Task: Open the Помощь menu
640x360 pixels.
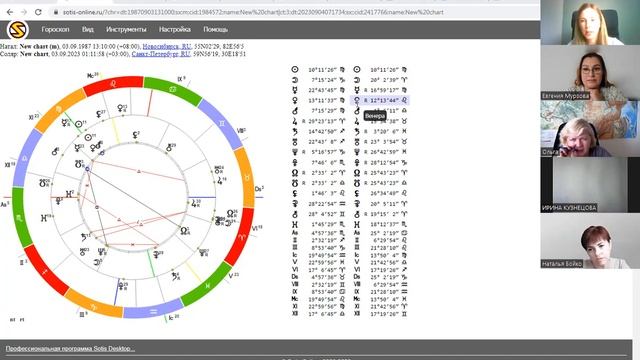Action: click(216, 29)
